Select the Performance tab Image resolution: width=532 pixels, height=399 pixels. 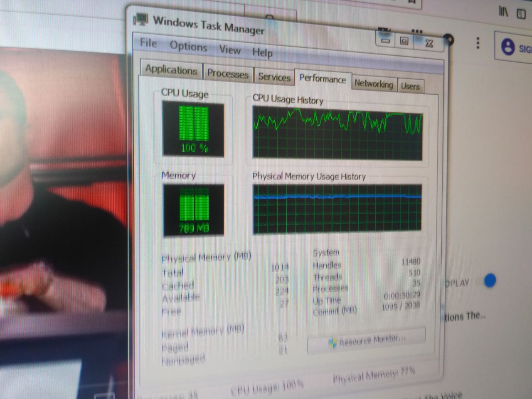[323, 79]
